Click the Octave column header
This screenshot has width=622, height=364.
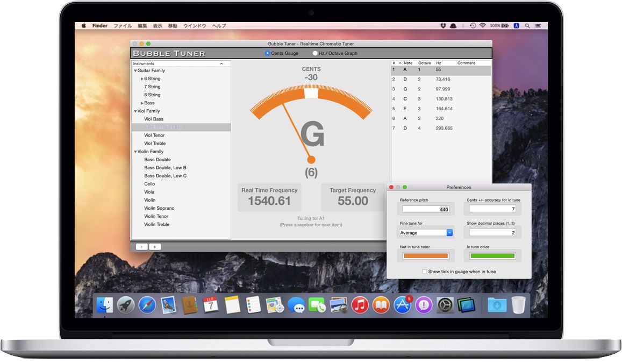pyautogui.click(x=425, y=63)
